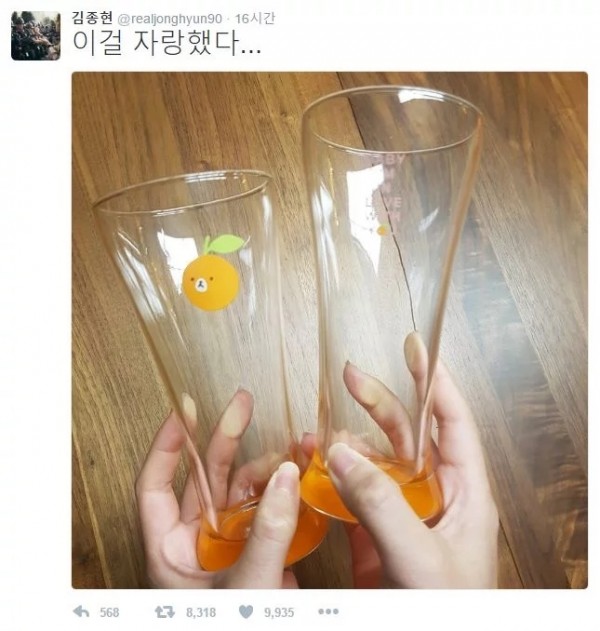Click the 568 reply count
Viewport: 600px width, 631px height.
[109, 612]
